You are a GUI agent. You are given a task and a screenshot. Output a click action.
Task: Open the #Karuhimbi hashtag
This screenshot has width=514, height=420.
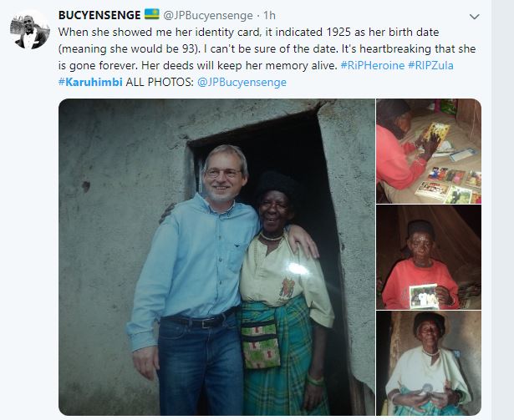coord(90,82)
